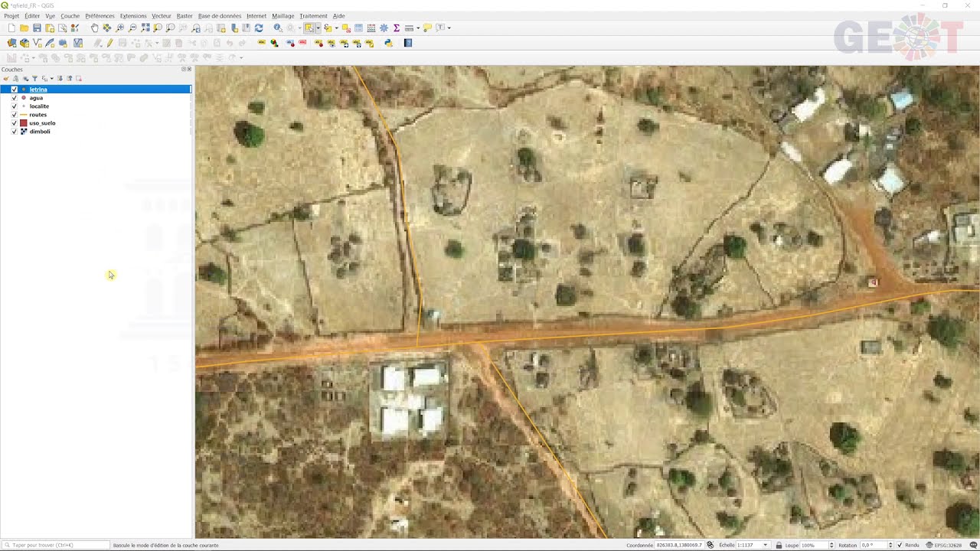This screenshot has width=980, height=551.
Task: Open log messages speech bubble in status bar
Action: point(972,545)
